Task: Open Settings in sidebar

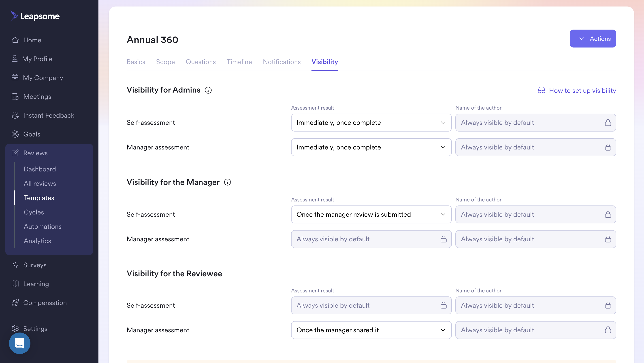Action: (35, 328)
